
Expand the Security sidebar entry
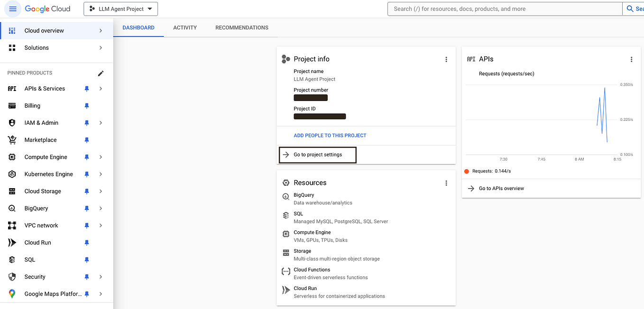point(101,277)
